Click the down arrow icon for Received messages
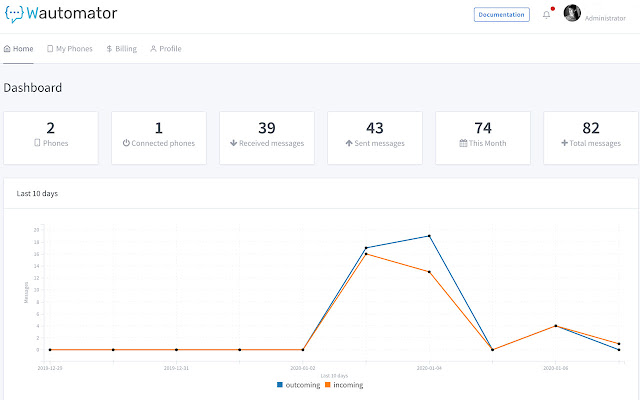This screenshot has height=400, width=640. [x=233, y=143]
